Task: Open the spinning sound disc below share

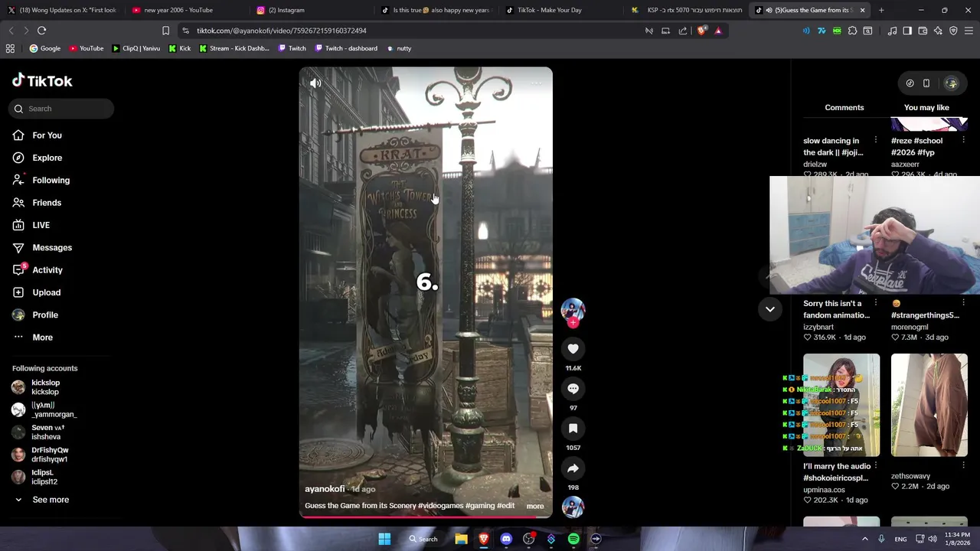Action: [x=573, y=507]
